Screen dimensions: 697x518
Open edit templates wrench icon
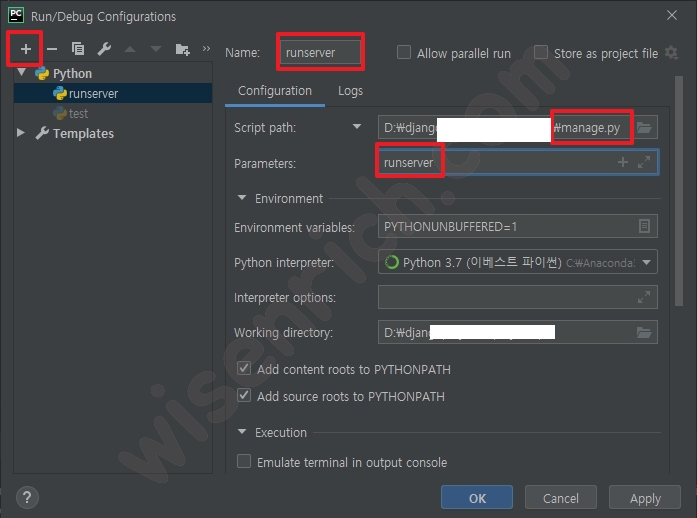tap(104, 48)
